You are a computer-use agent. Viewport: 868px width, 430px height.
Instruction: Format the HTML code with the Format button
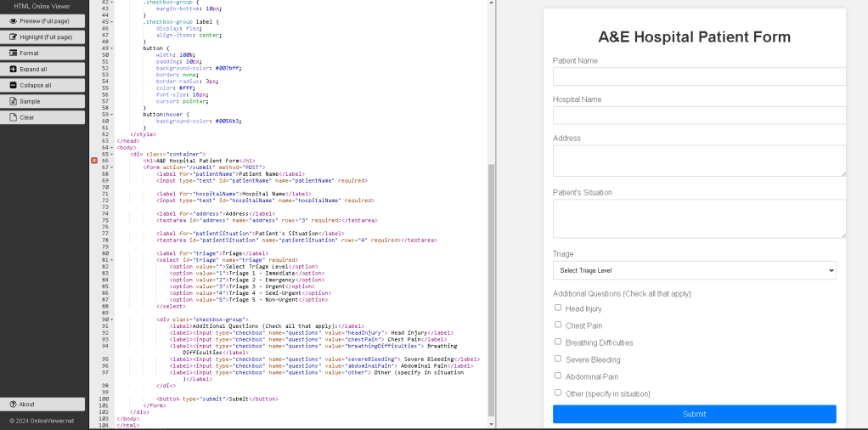pyautogui.click(x=42, y=54)
